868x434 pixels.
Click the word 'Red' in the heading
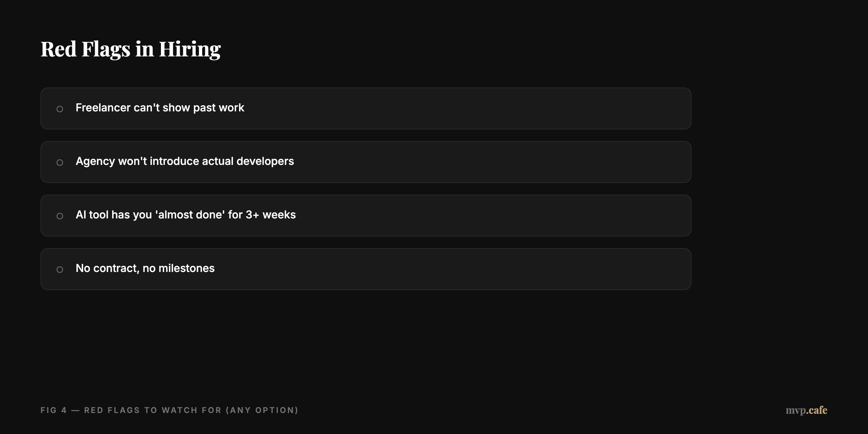click(59, 49)
